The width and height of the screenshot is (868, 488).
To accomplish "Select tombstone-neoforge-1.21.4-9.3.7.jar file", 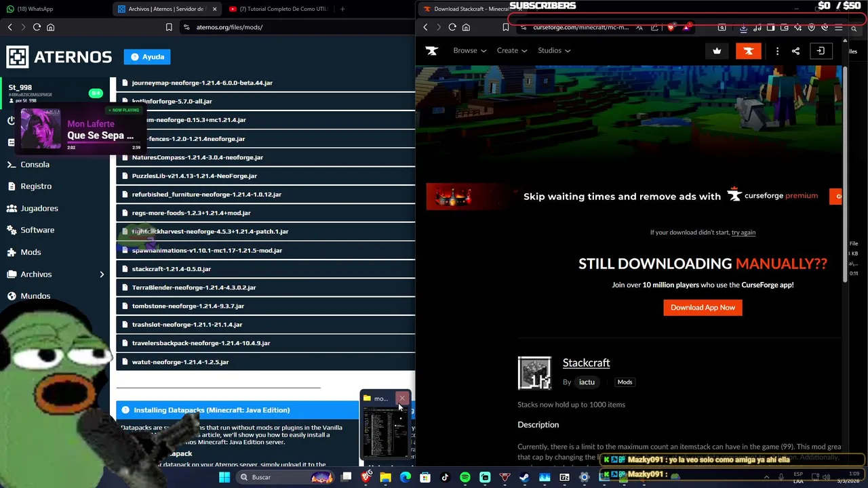I will (265, 306).
